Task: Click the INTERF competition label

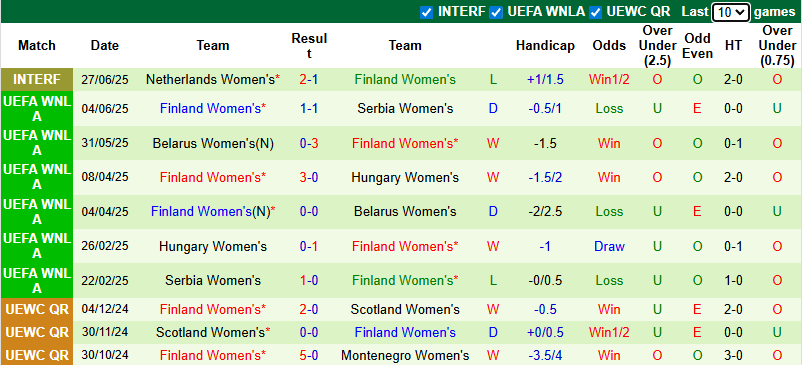Action: tap(37, 80)
